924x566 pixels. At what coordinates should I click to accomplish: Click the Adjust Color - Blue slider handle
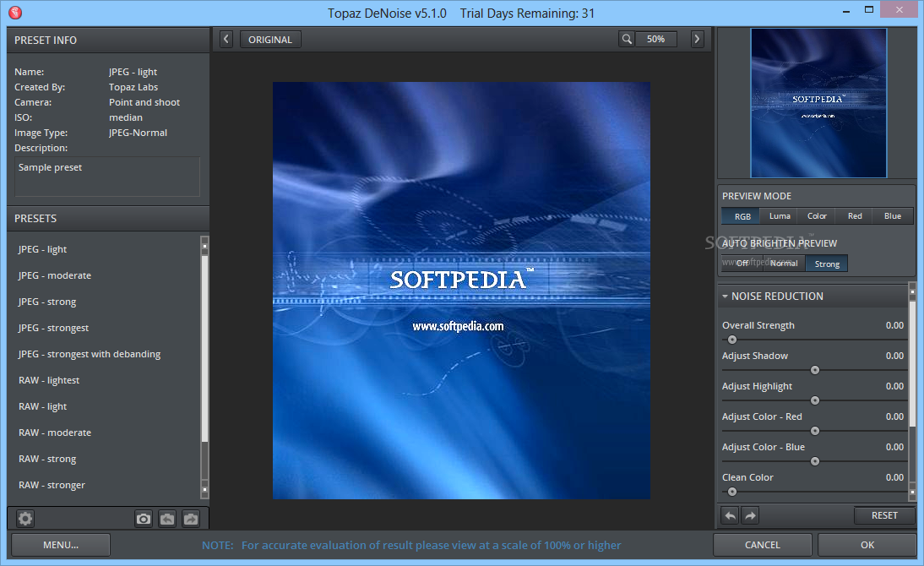tap(815, 461)
